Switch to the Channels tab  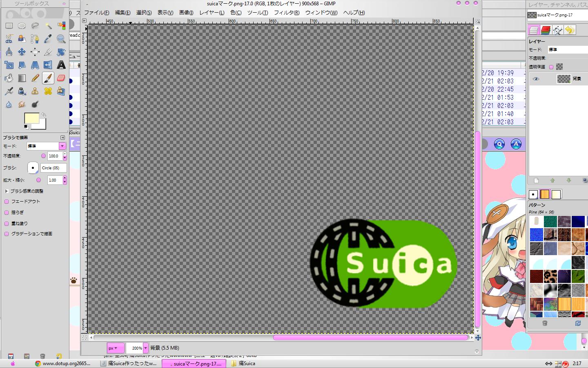point(546,30)
